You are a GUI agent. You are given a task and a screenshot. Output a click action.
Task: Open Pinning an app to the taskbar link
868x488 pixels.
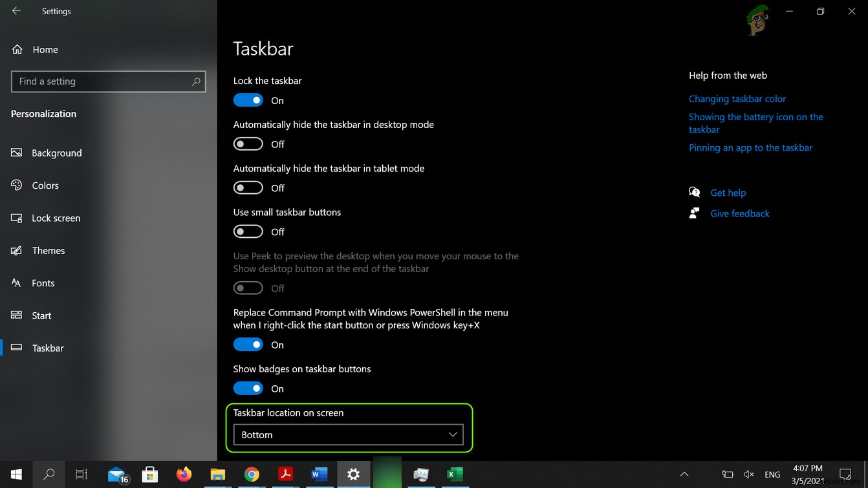[750, 147]
